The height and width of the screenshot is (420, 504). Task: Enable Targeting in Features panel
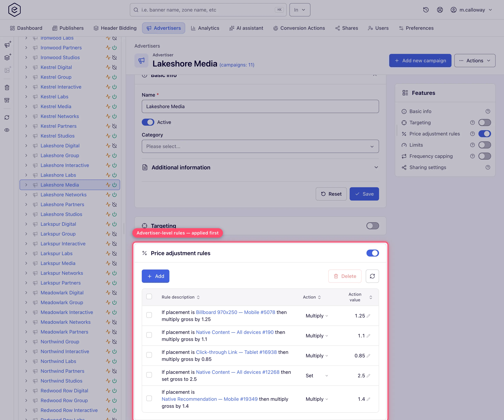tap(485, 123)
